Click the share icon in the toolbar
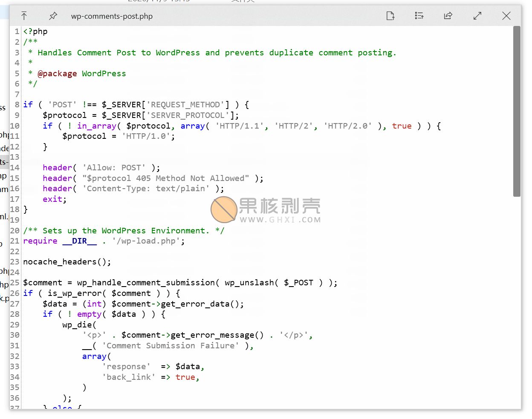 point(448,15)
